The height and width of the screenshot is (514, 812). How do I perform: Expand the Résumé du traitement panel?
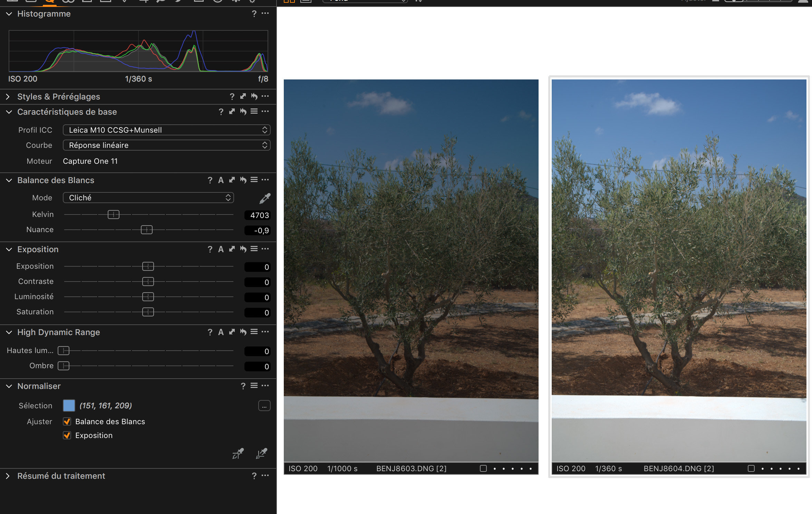pyautogui.click(x=8, y=476)
